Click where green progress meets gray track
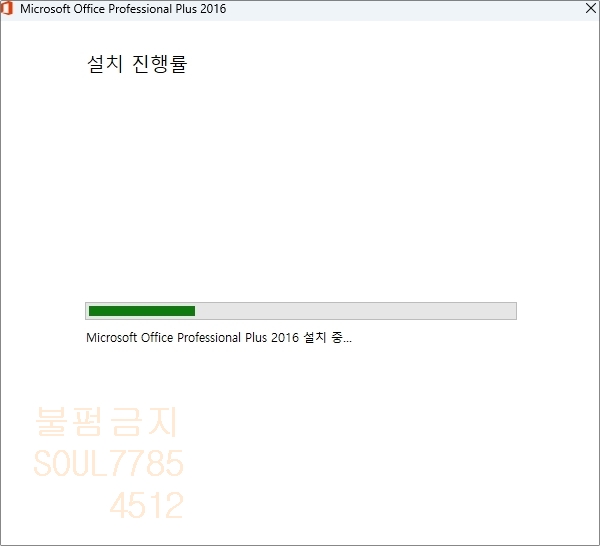Viewport: 600px width, 546px height. (195, 311)
